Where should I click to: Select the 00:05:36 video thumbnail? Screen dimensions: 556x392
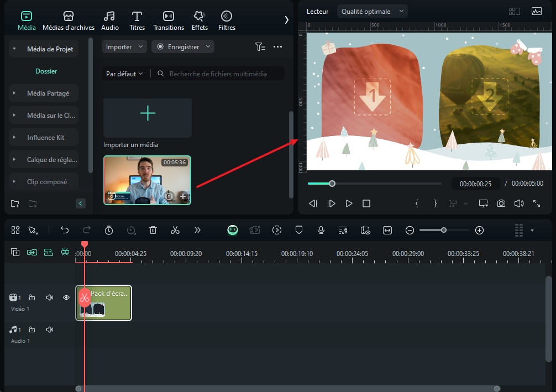click(147, 180)
